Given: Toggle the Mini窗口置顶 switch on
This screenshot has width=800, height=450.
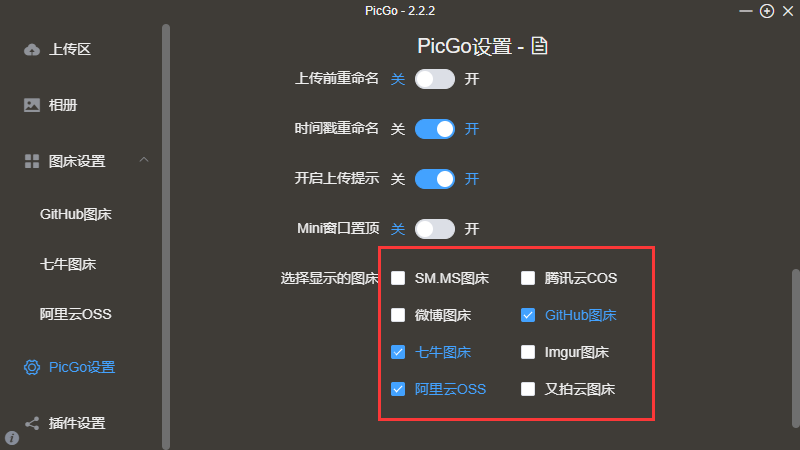Looking at the screenshot, I should tap(435, 229).
